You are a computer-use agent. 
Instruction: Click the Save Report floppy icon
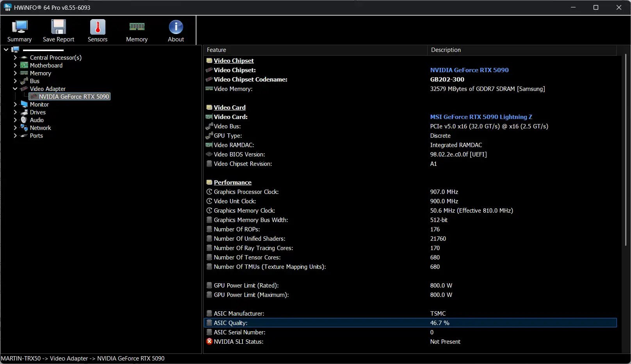[59, 27]
